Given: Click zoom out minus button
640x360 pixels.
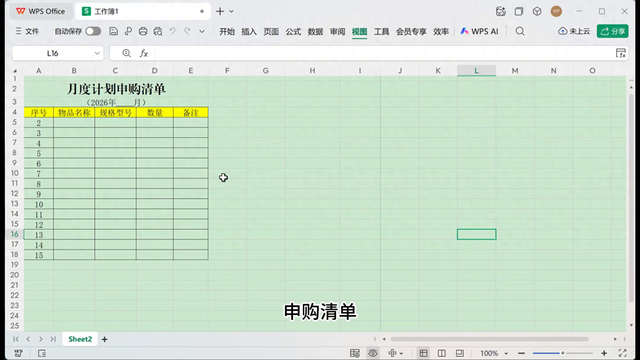Looking at the screenshot, I should click(x=522, y=353).
